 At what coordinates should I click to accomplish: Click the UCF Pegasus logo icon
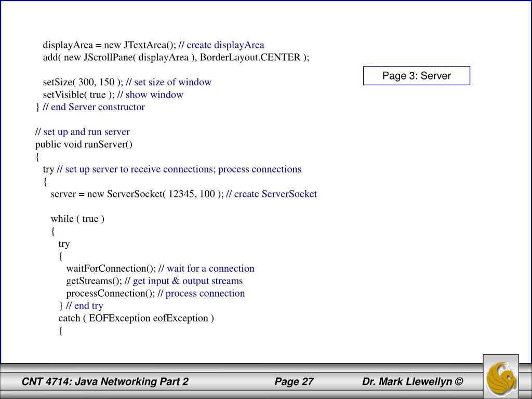coord(501,376)
